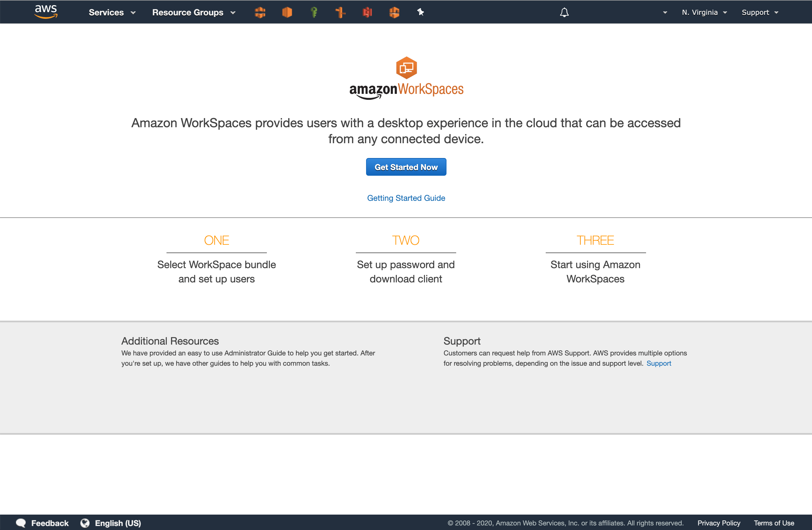Open the Privacy Policy page
The height and width of the screenshot is (530, 812).
coord(719,523)
